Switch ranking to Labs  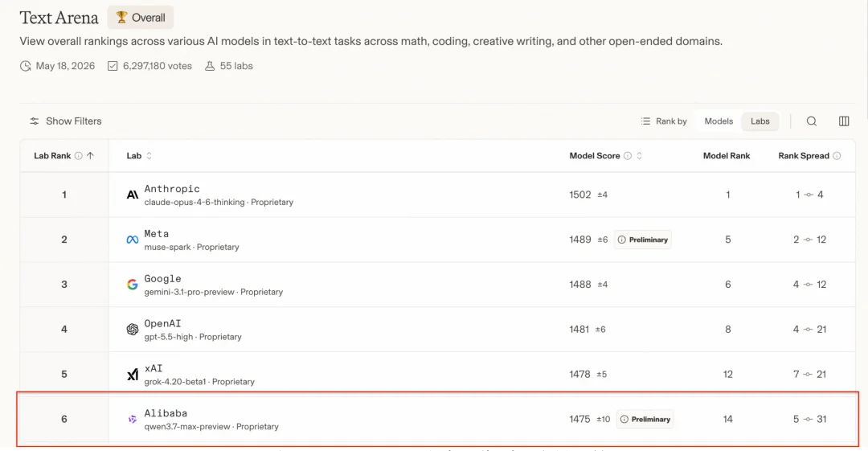760,121
